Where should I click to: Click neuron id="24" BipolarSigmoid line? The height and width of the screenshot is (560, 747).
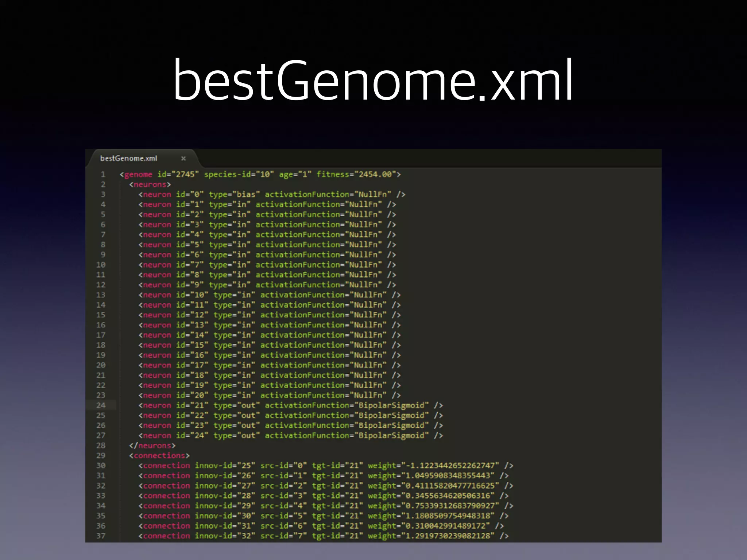click(x=291, y=436)
